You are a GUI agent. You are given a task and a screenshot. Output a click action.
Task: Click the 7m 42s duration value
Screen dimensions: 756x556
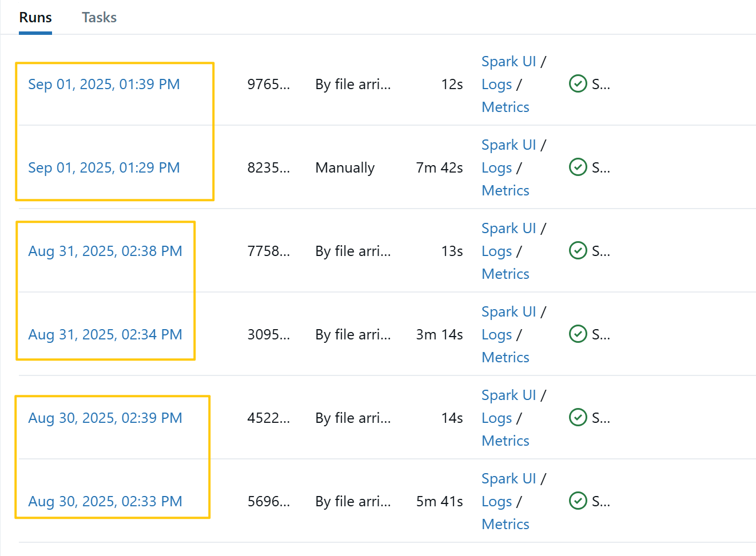pyautogui.click(x=439, y=167)
